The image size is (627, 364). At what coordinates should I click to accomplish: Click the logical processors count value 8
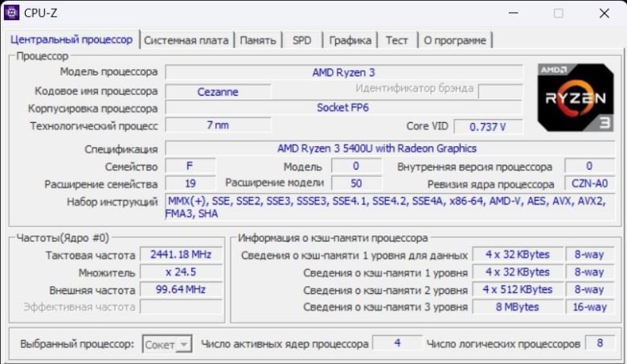(x=600, y=343)
